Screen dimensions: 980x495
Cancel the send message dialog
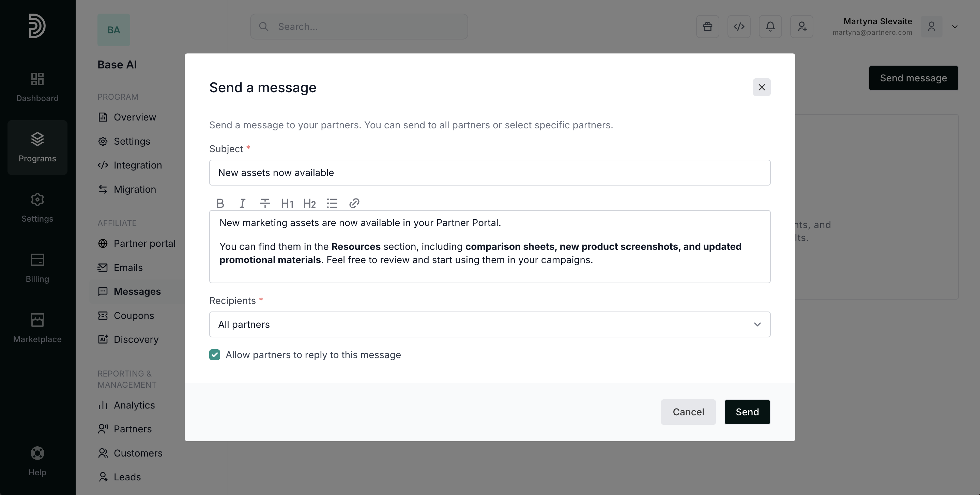pos(688,412)
